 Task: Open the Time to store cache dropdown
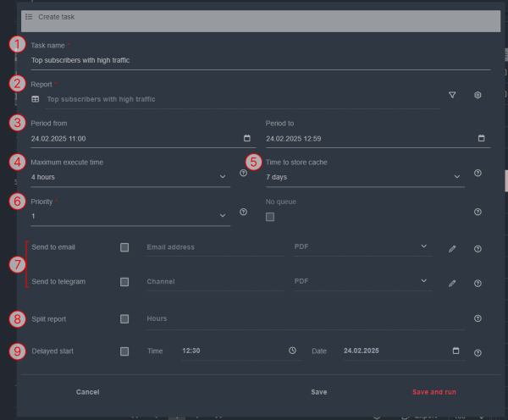click(457, 177)
